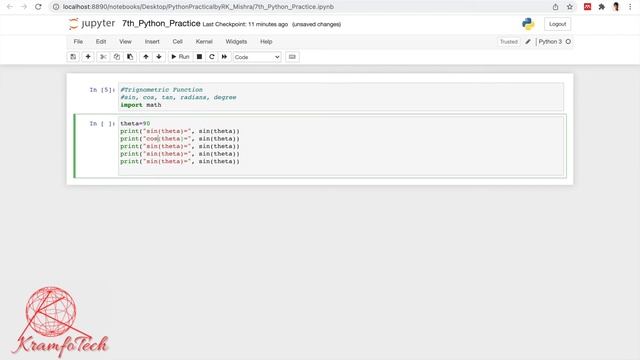Open the browser profile avatar
Viewport: 640px width, 360px height.
coord(616,7)
